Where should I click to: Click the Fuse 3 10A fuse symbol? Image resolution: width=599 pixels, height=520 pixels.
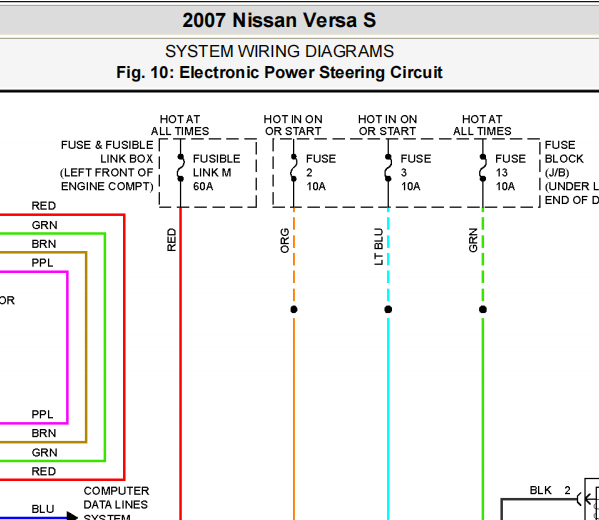click(388, 168)
